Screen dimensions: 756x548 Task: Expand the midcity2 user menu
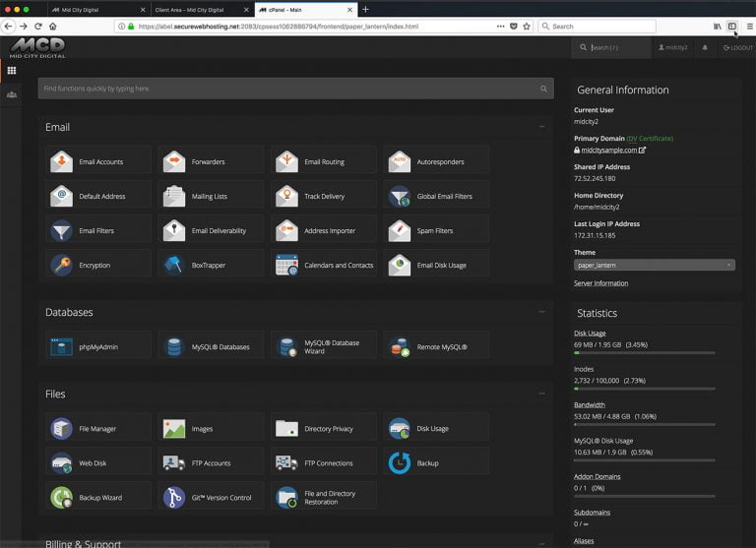pos(673,47)
